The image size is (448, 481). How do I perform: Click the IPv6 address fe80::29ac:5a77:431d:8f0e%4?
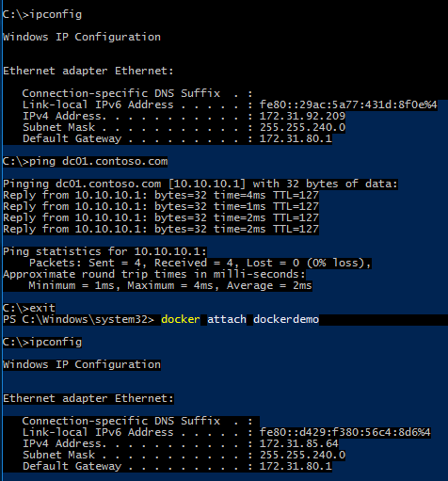coord(348,104)
